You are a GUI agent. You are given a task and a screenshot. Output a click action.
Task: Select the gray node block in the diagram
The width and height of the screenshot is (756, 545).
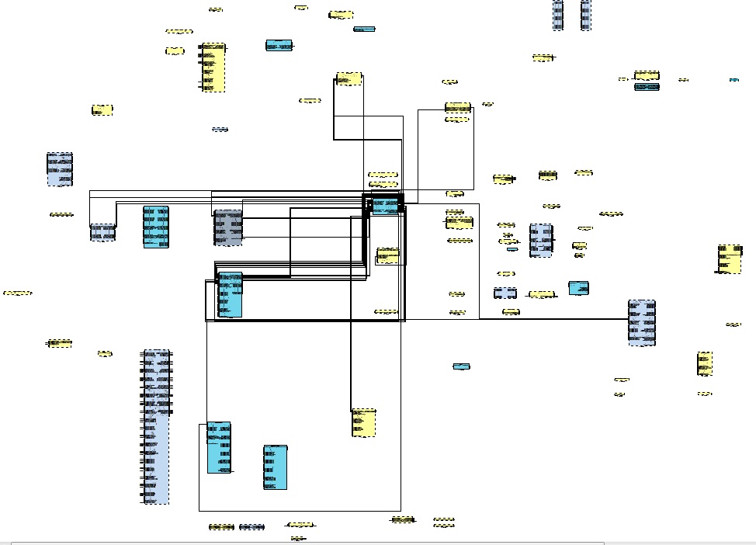pos(227,227)
